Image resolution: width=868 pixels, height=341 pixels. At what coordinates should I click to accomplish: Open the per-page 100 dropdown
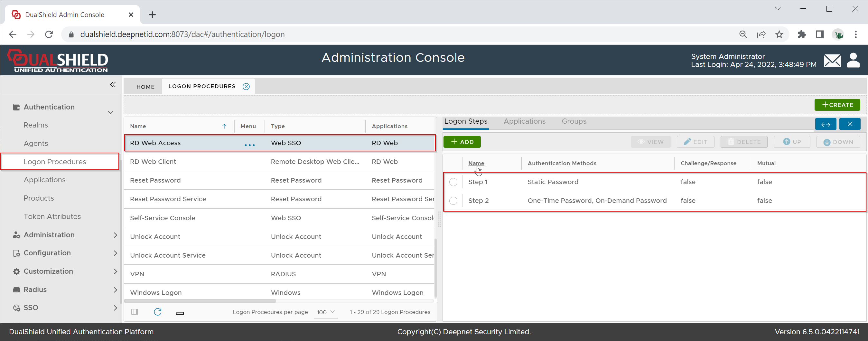pos(325,312)
